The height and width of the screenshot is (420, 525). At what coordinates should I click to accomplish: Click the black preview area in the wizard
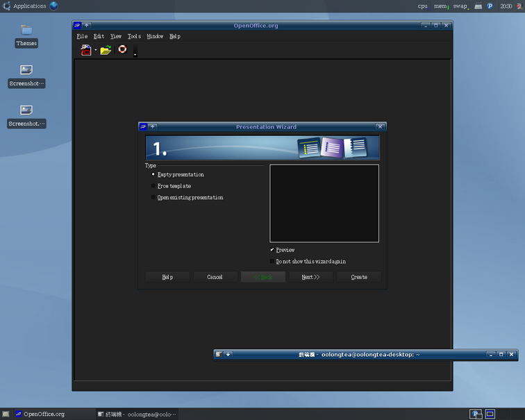coord(324,203)
